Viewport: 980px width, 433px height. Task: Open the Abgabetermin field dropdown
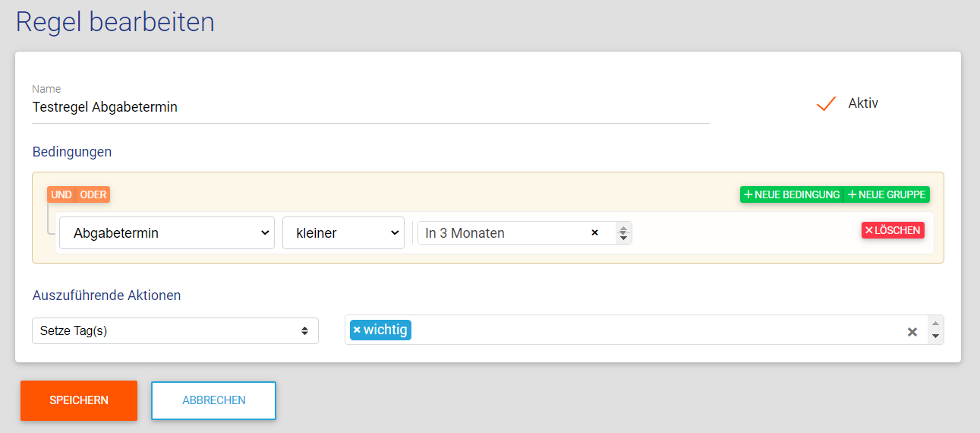point(166,233)
